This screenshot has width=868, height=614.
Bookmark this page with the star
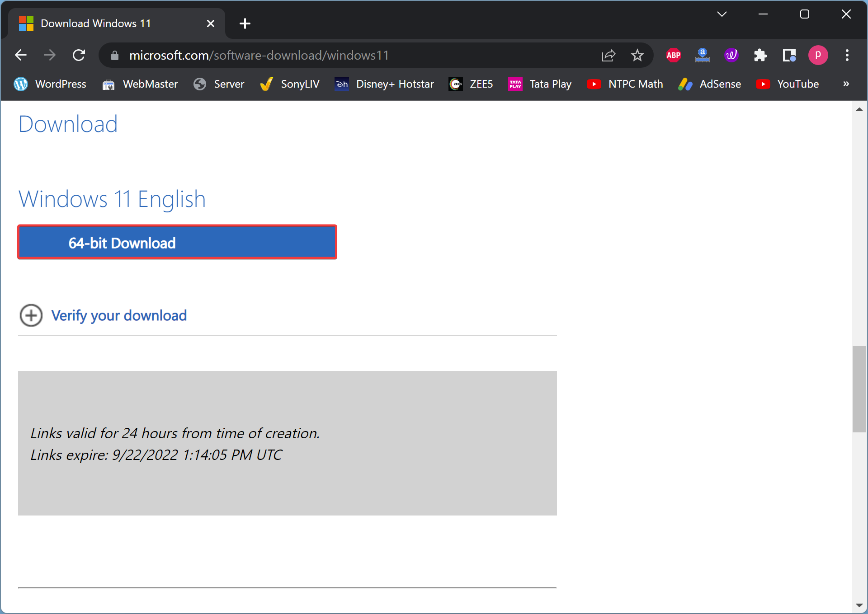pyautogui.click(x=637, y=55)
